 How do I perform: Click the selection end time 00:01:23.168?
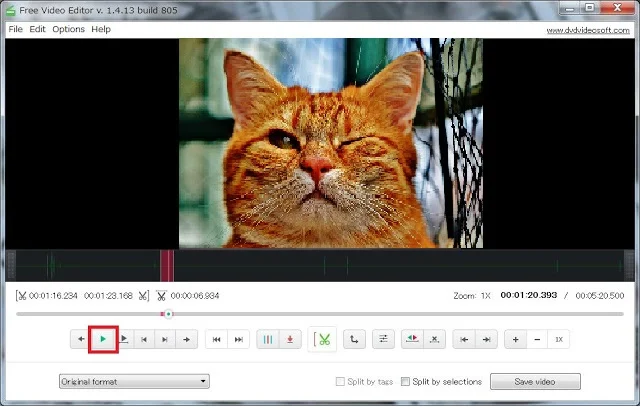(x=108, y=296)
